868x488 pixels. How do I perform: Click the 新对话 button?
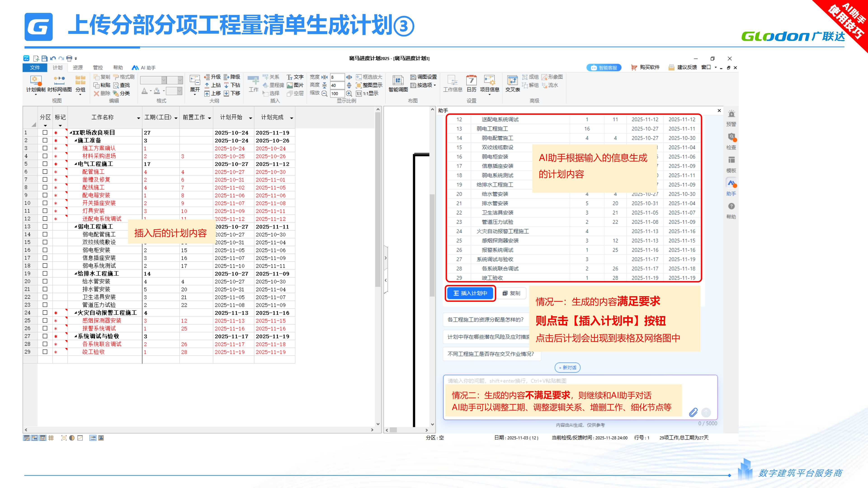click(x=567, y=367)
